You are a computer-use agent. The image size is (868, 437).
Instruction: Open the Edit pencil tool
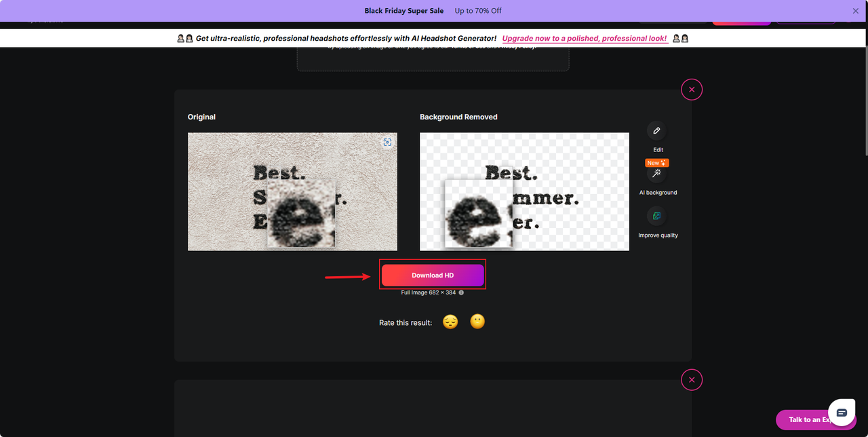point(656,131)
